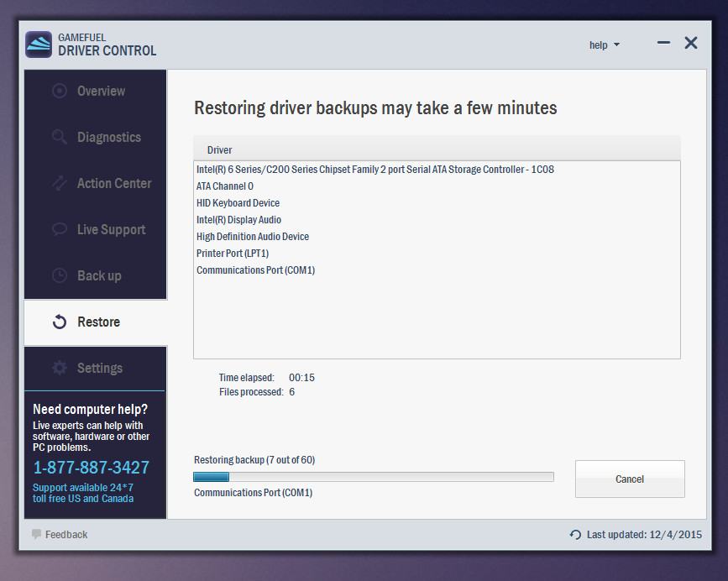Viewport: 728px width, 581px height.
Task: Open the Action Center tab label
Action: pyautogui.click(x=114, y=183)
